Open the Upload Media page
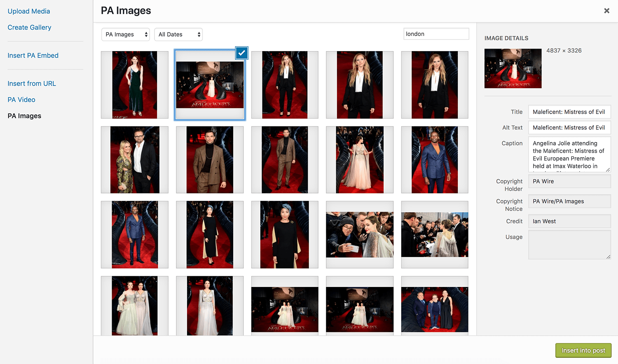The width and height of the screenshot is (618, 364). click(x=28, y=11)
